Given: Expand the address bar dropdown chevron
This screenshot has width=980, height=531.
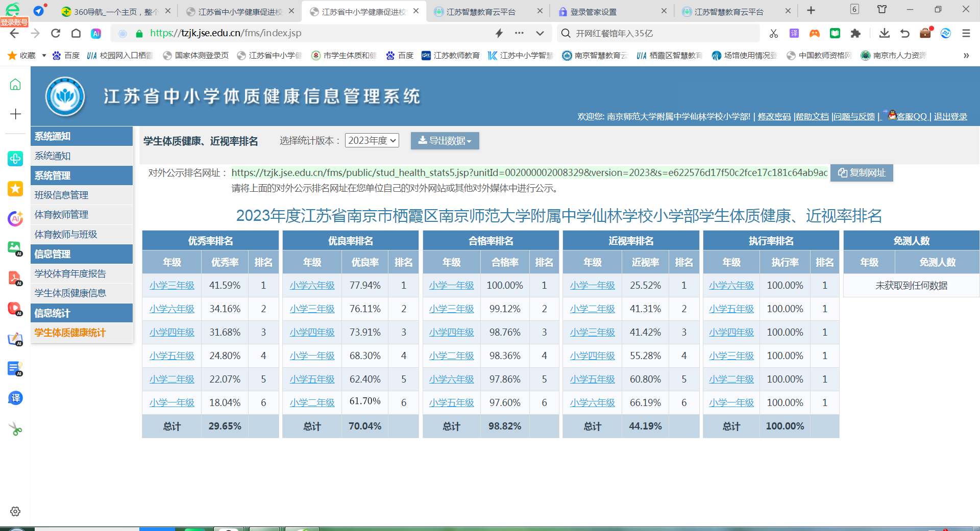Looking at the screenshot, I should tap(540, 33).
